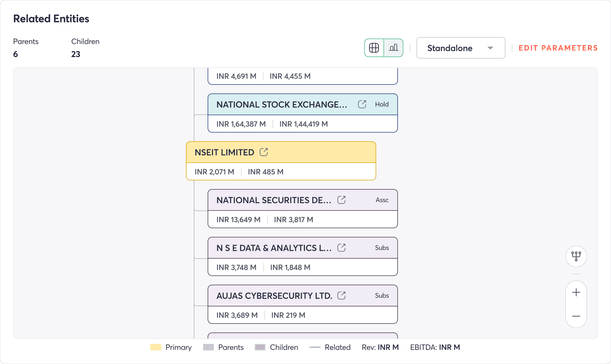Zoom out with the minus button

pos(576,316)
